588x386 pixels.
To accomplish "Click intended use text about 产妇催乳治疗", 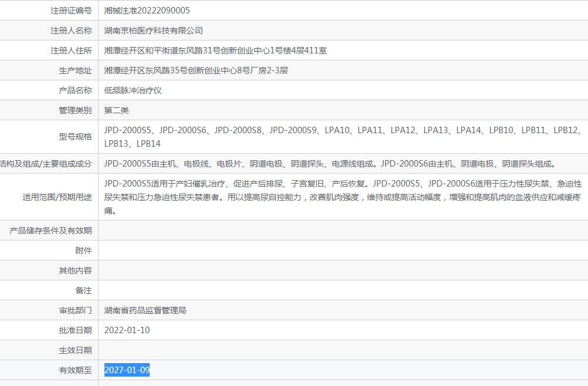I will tap(343, 197).
